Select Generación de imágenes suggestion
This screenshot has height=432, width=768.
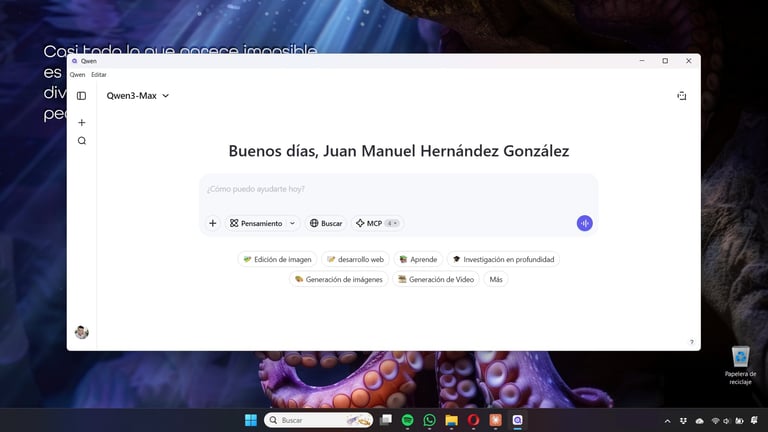pos(338,280)
